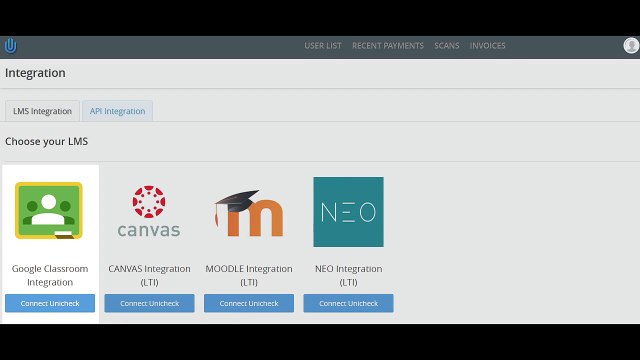The height and width of the screenshot is (360, 640).
Task: Click the Unicheck logo icon
Action: pos(11,45)
